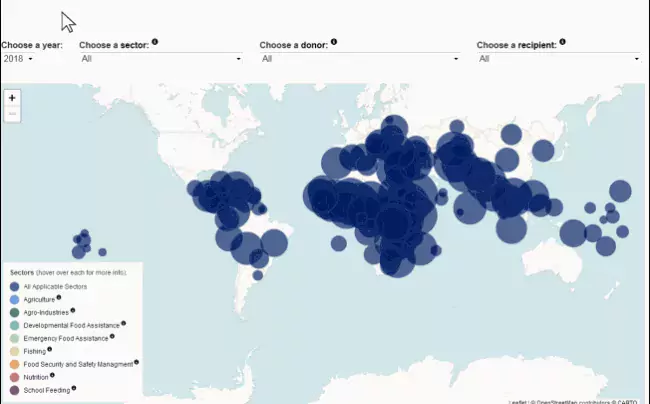The image size is (650, 404).
Task: Click info icon beside Emergency Food Assistance
Action: (112, 336)
